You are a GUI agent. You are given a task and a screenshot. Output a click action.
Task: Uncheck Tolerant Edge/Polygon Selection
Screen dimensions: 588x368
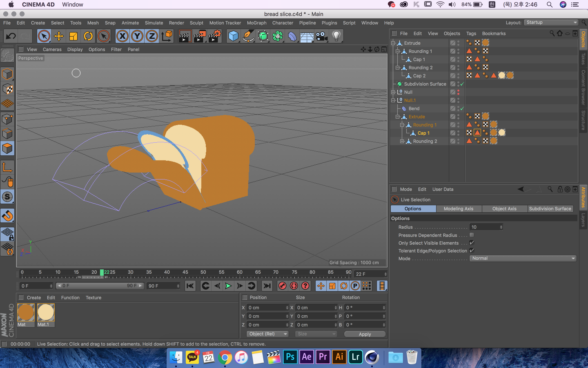472,250
